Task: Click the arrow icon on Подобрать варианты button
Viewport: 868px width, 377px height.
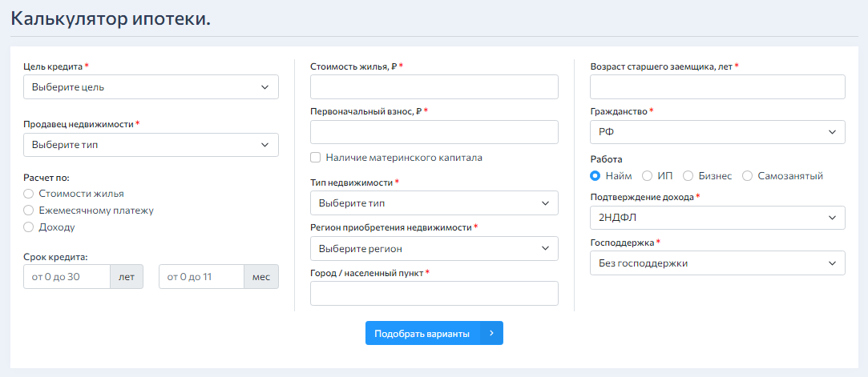Action: point(491,333)
